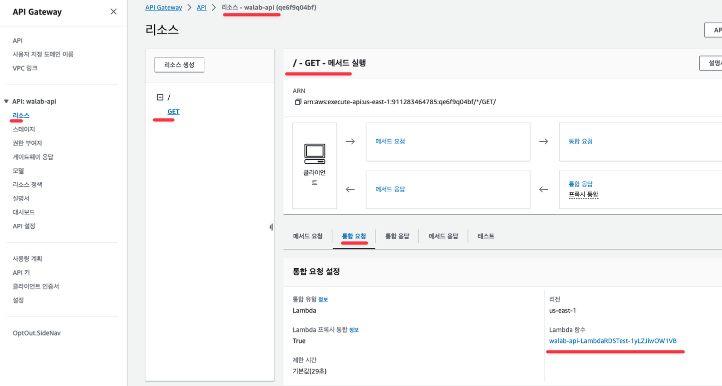Click the 프록시 통합 label under 통합 응답
This screenshot has width=722, height=386.
[583, 194]
